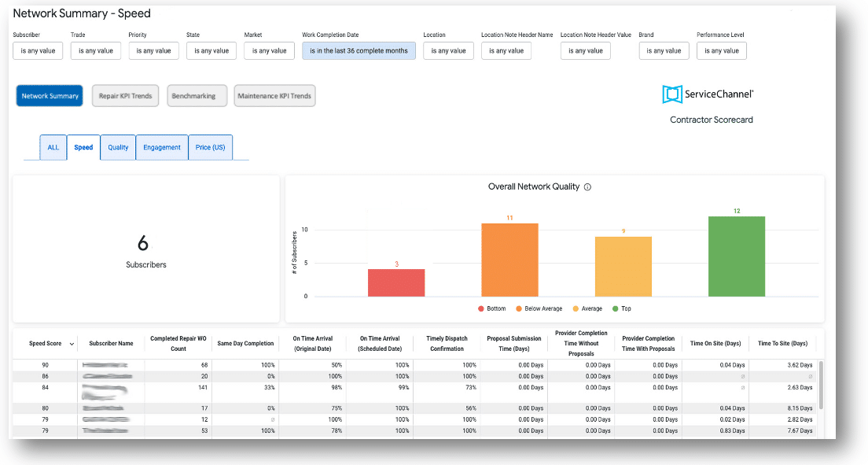The width and height of the screenshot is (868, 465).
Task: Open the Priority filter dropdown
Action: (x=153, y=50)
